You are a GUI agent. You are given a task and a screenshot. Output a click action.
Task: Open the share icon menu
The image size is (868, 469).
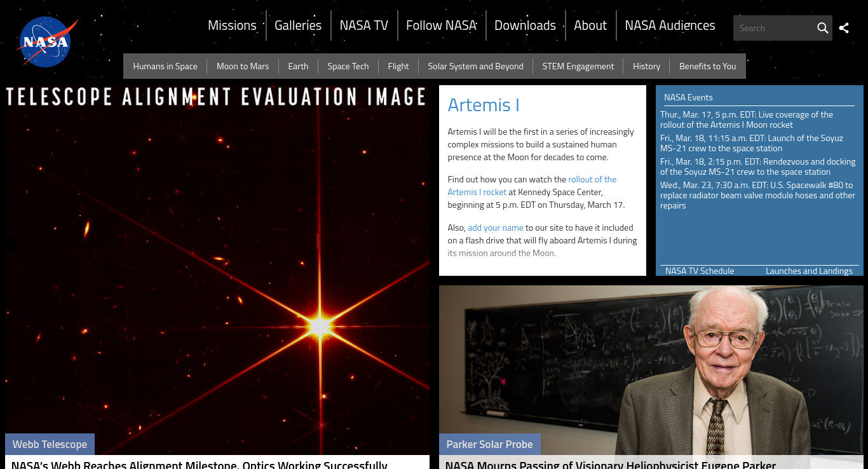[844, 28]
